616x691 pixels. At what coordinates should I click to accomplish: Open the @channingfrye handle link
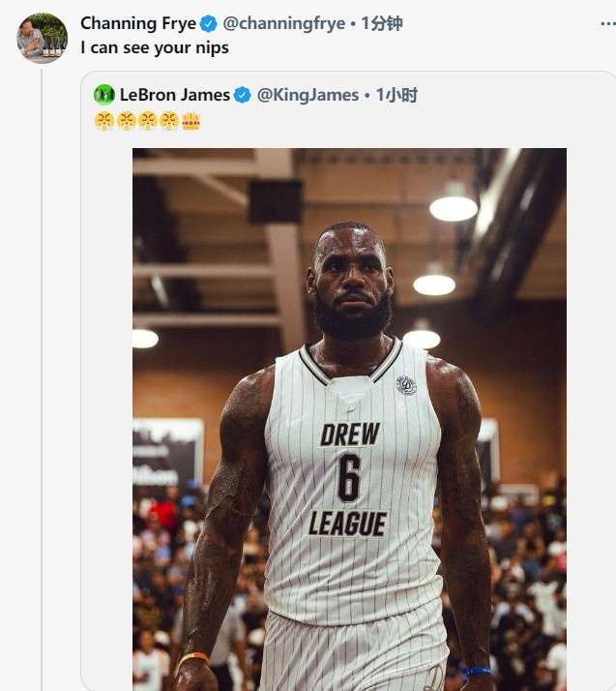point(284,23)
